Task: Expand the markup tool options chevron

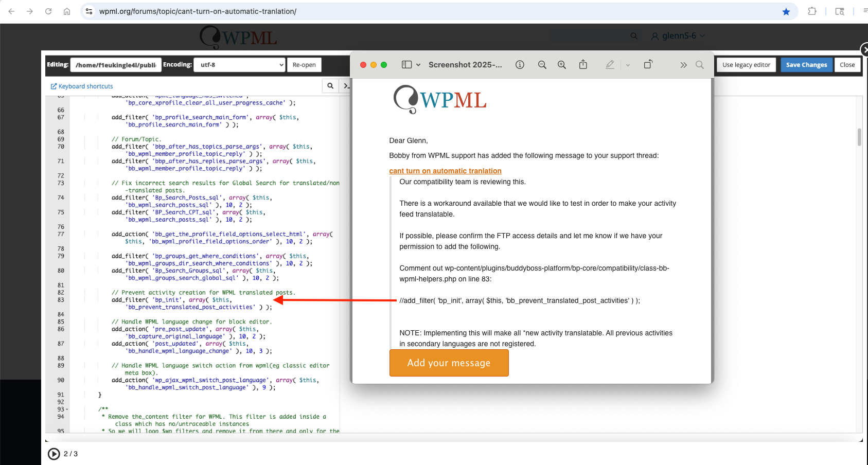Action: point(628,65)
